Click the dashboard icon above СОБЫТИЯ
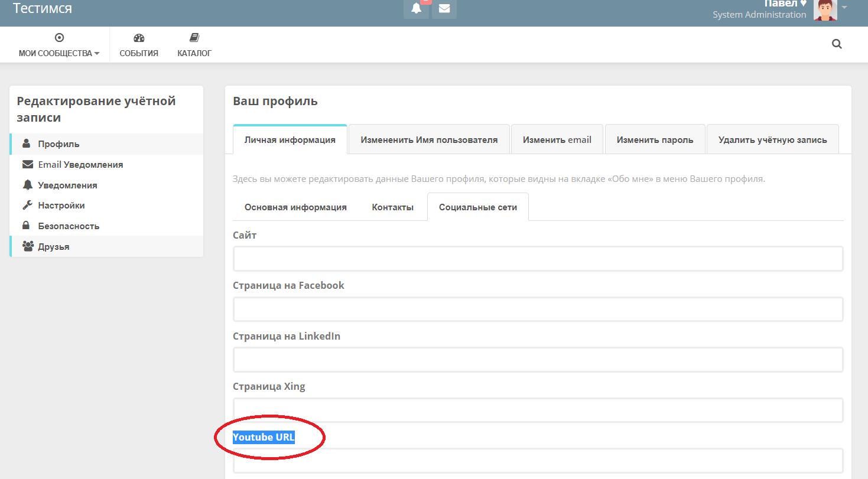Screen dimensions: 868x479 click(x=139, y=38)
